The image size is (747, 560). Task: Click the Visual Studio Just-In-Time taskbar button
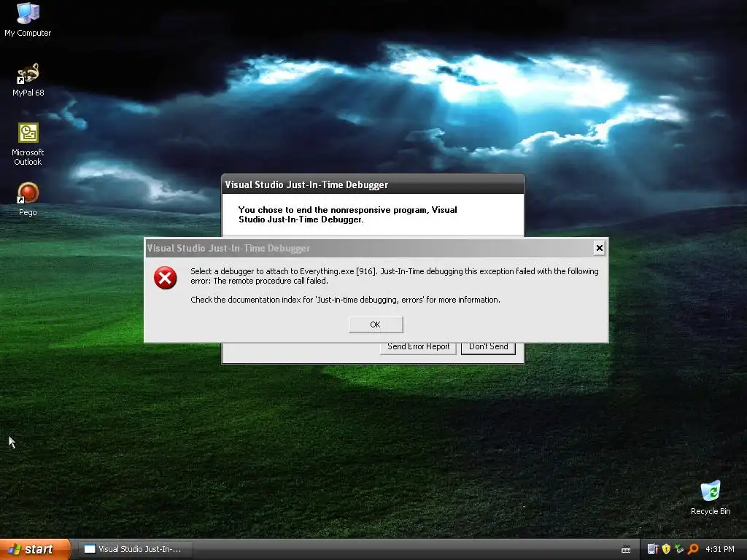tap(135, 549)
